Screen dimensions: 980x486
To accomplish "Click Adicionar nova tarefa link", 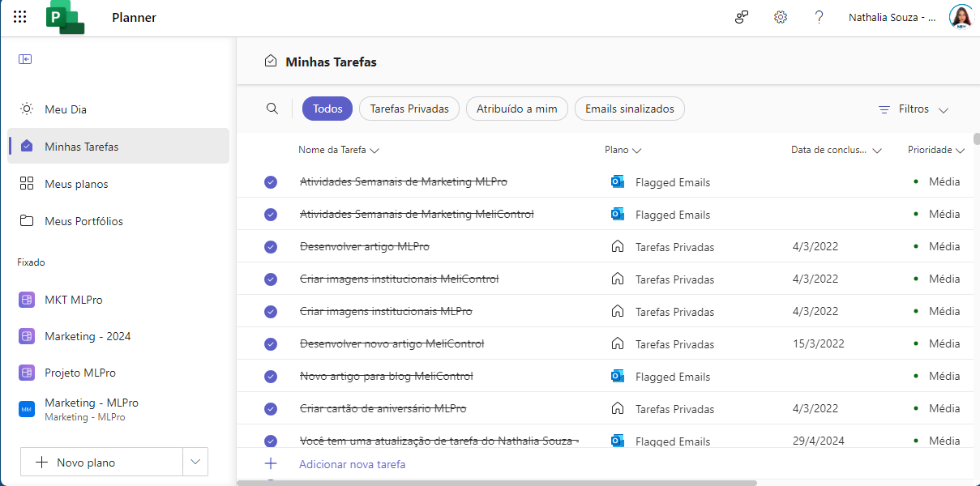I will (x=352, y=464).
